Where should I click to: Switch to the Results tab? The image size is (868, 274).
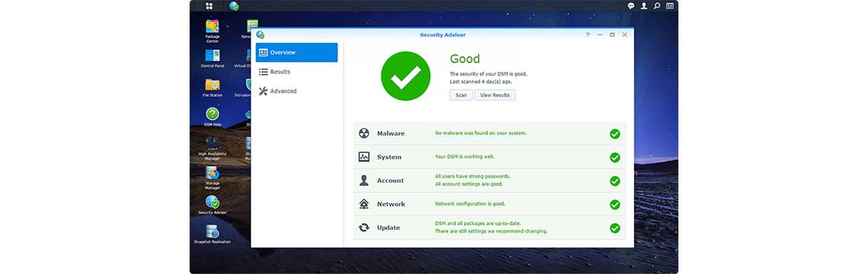click(x=297, y=72)
